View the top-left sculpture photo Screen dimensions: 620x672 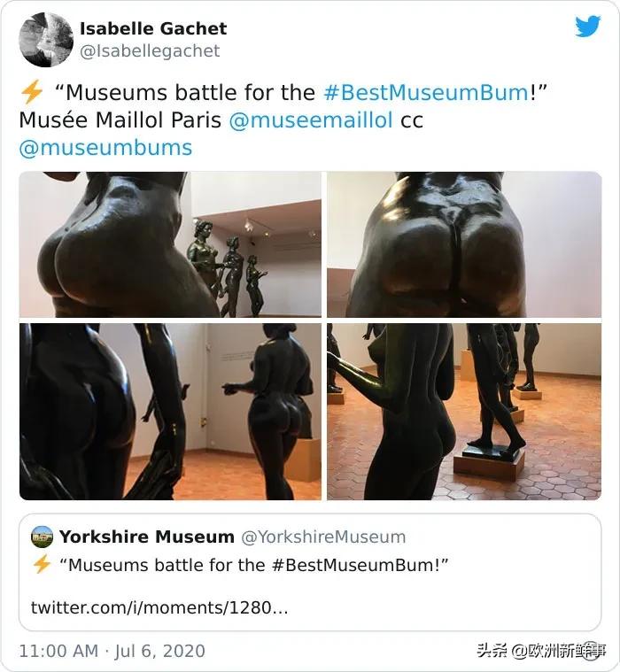170,244
